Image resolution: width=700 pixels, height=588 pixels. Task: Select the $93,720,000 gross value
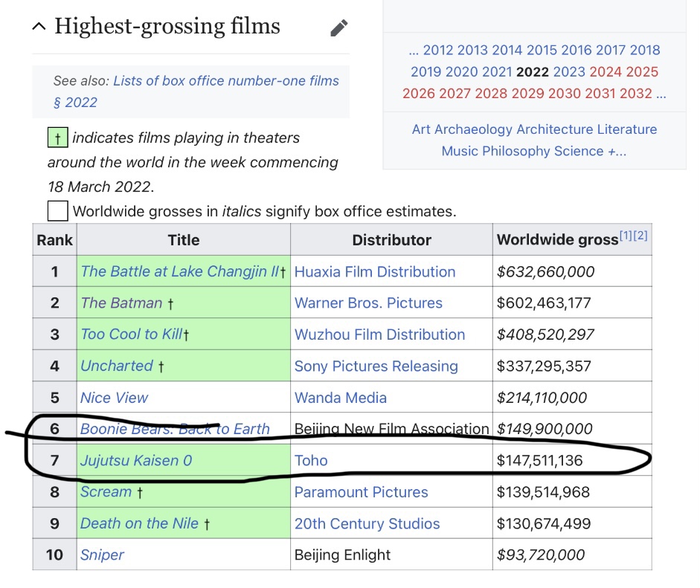(541, 555)
